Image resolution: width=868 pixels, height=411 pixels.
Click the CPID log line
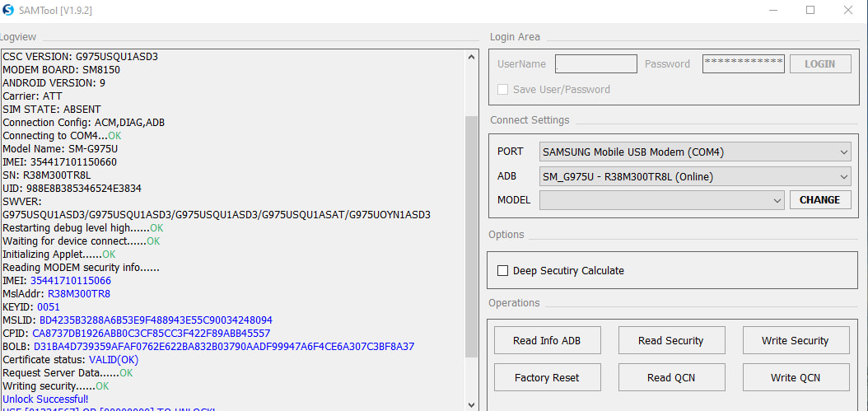click(136, 334)
